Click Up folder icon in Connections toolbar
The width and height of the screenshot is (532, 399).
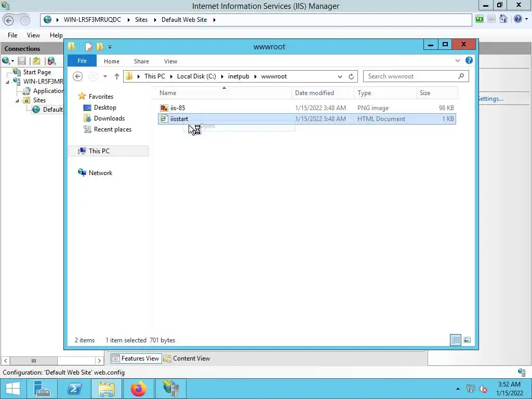(x=36, y=61)
